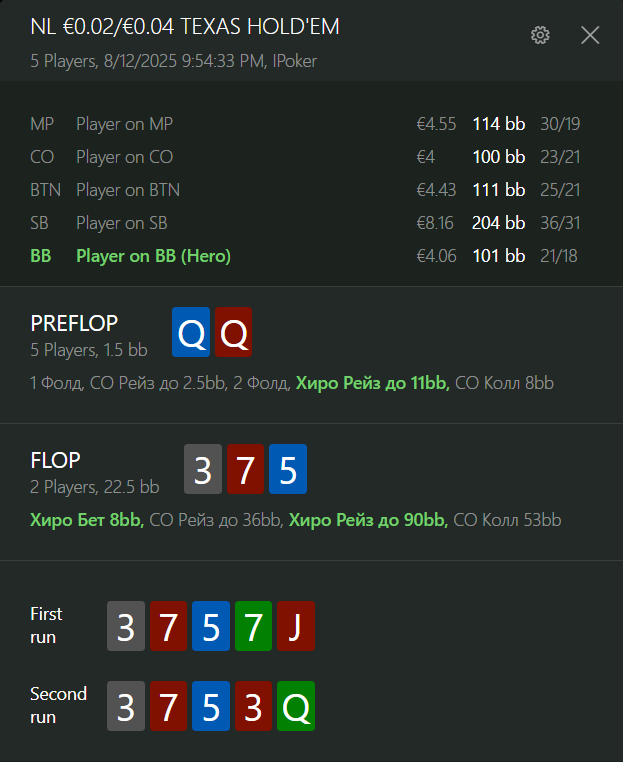Viewport: 623px width, 762px height.
Task: Close the hand history popup
Action: click(590, 35)
